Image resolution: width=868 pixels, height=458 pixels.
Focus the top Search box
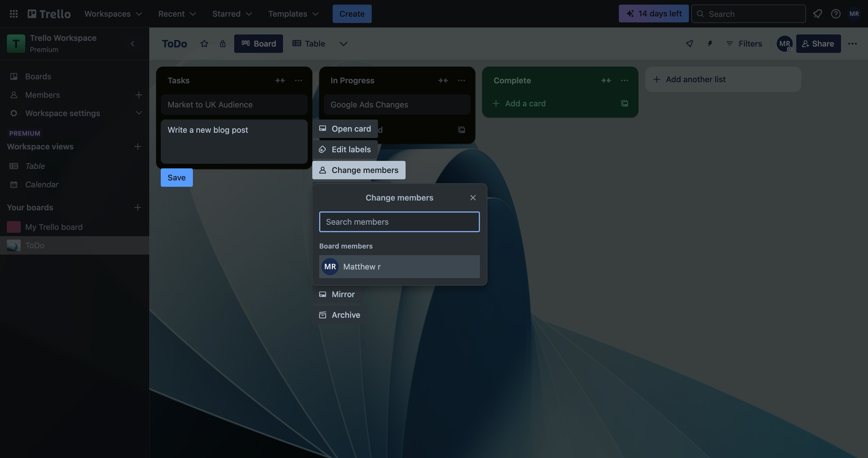coord(748,14)
